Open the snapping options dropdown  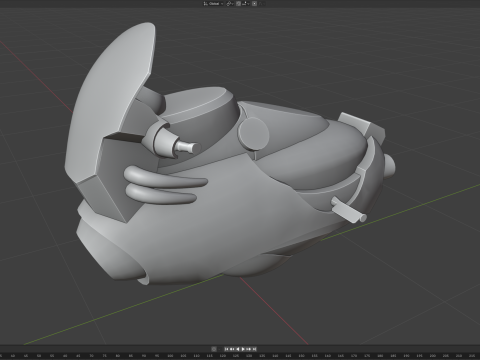point(246,4)
